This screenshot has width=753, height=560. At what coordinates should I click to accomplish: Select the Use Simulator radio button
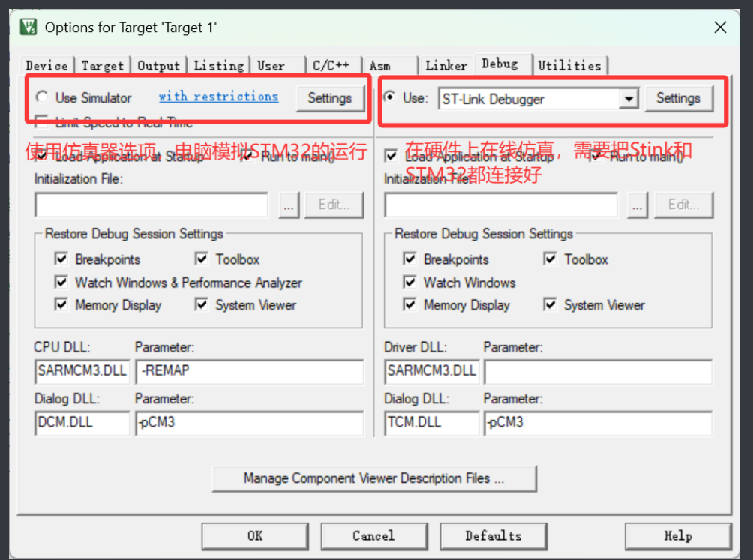click(x=42, y=97)
